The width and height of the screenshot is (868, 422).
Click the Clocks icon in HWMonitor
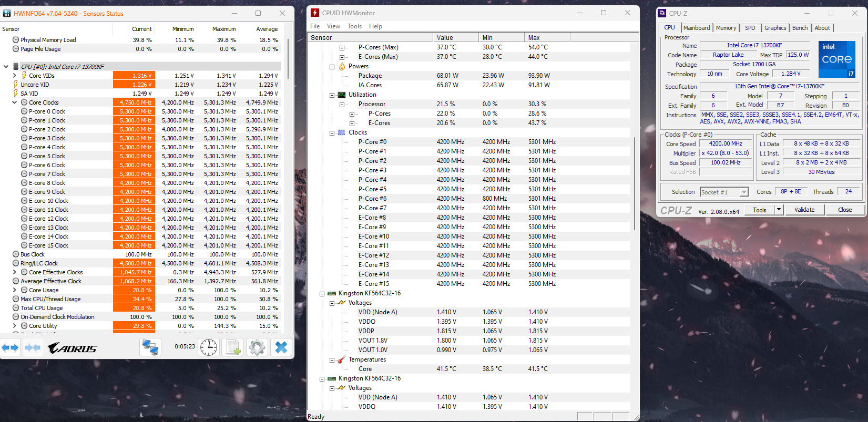[x=342, y=132]
